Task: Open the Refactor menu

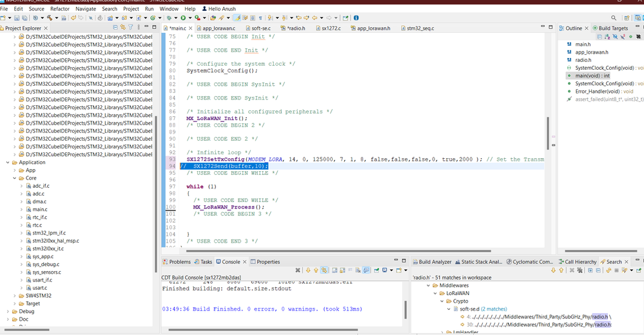Action: click(x=60, y=8)
